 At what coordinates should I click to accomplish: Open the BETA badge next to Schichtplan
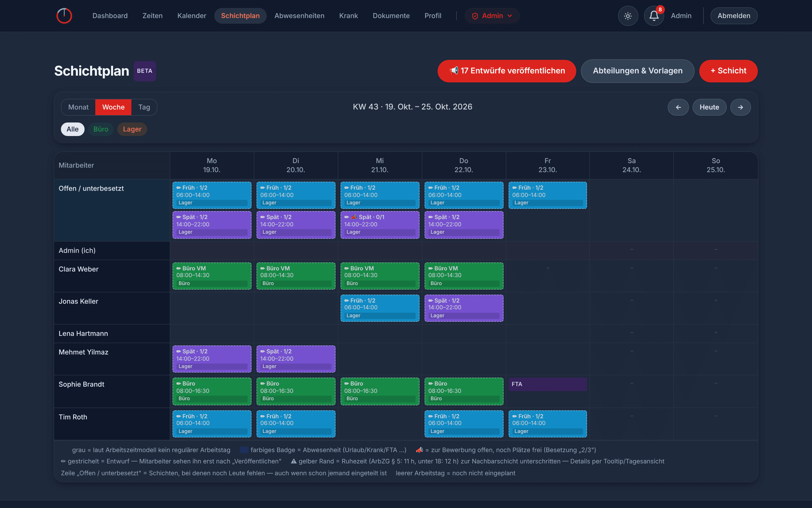point(145,71)
